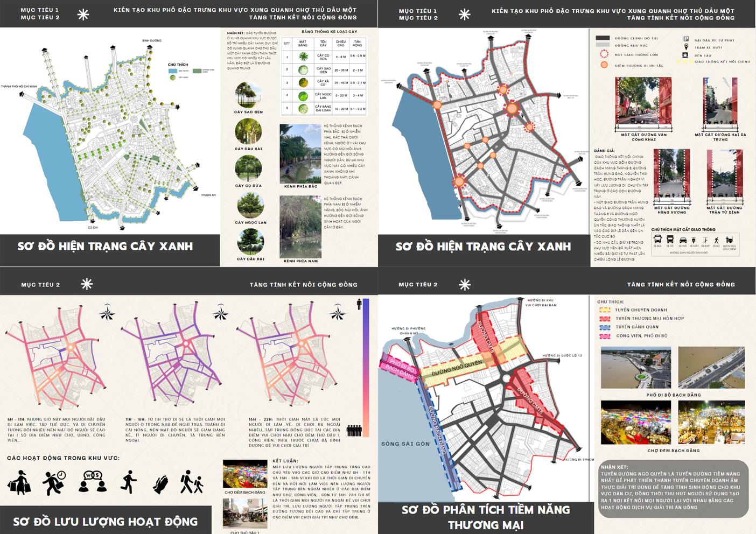
Task: Click the "CÁC HOẠT ĐỘNG TRONG KHU VỰC:" heading
Action: click(x=64, y=458)
